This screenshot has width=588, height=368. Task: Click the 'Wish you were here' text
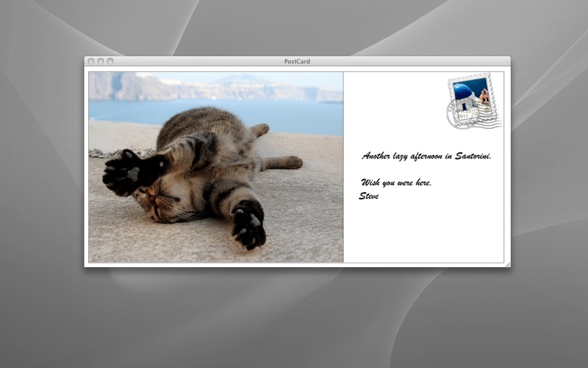(396, 183)
